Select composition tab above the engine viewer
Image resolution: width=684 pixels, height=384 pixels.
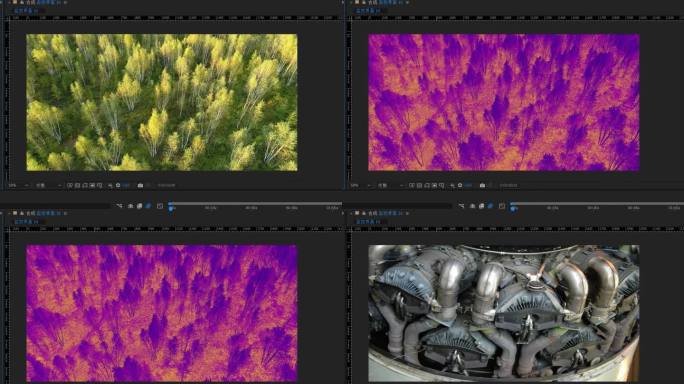pyautogui.click(x=368, y=222)
